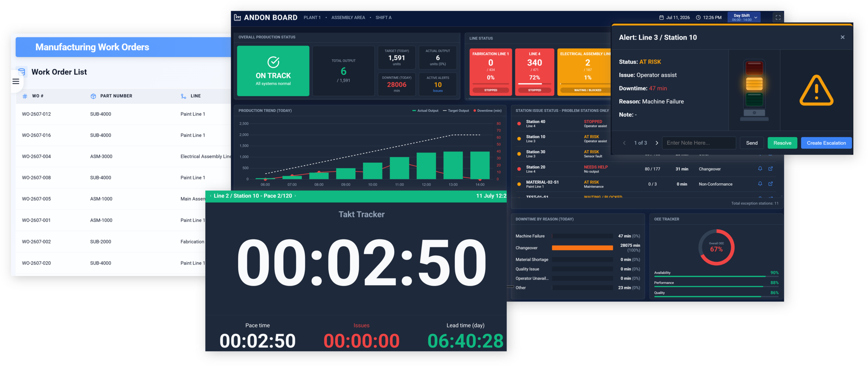
Task: Click the bell icon for MATERIAL-02-S1
Action: [760, 184]
